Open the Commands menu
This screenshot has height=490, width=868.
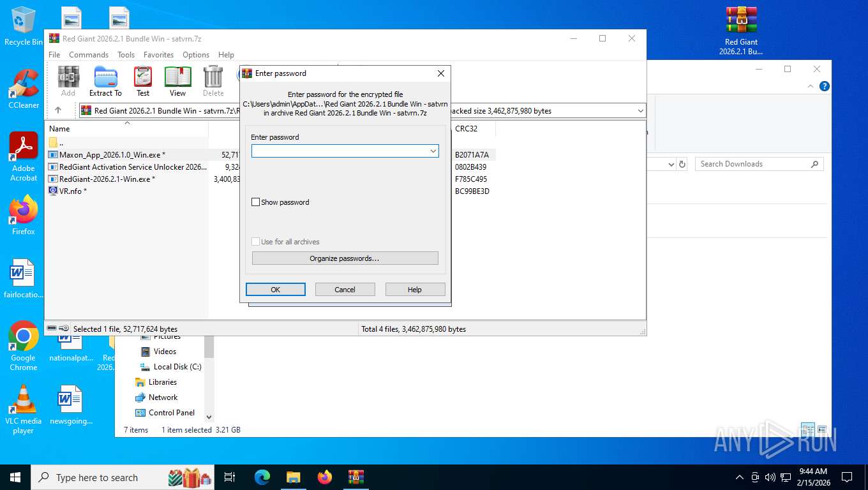[89, 55]
